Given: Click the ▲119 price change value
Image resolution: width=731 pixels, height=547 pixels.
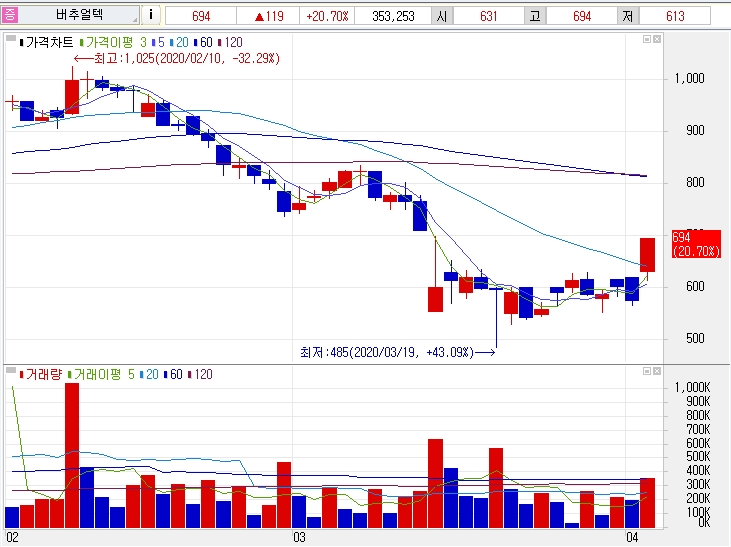Looking at the screenshot, I should coord(269,16).
